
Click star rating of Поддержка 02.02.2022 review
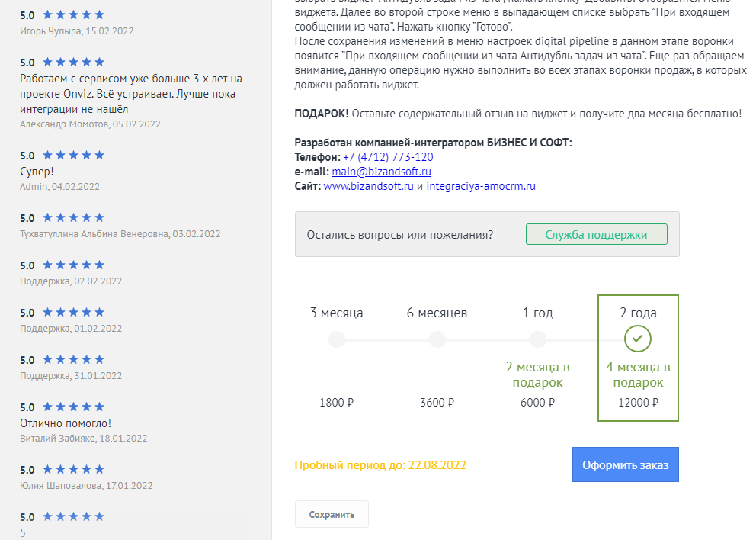73,265
